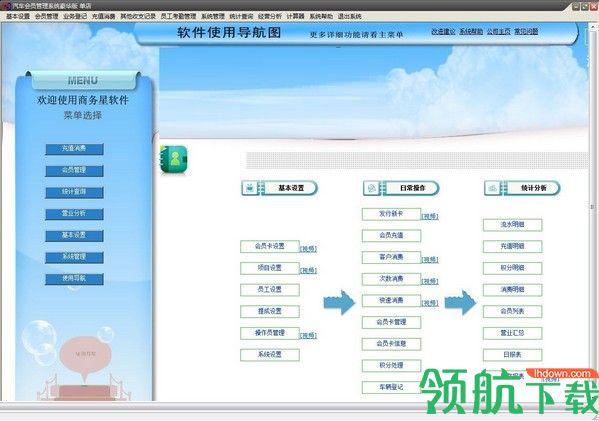Click the icon on the 统计分析 section header
Screen dimensions: 599x421
[x=493, y=188]
